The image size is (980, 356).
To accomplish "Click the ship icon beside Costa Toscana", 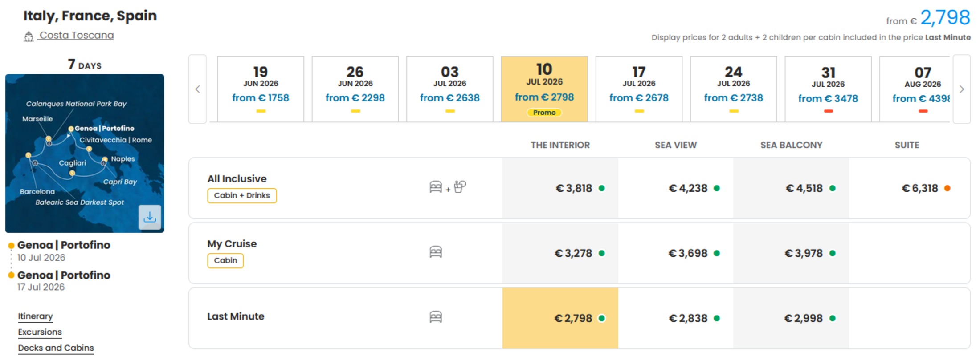I will (29, 36).
